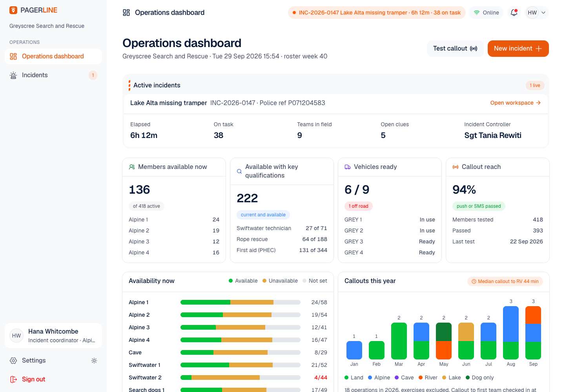This screenshot has height=392, width=565.
Task: Click the Settings gear icon
Action: 13,361
